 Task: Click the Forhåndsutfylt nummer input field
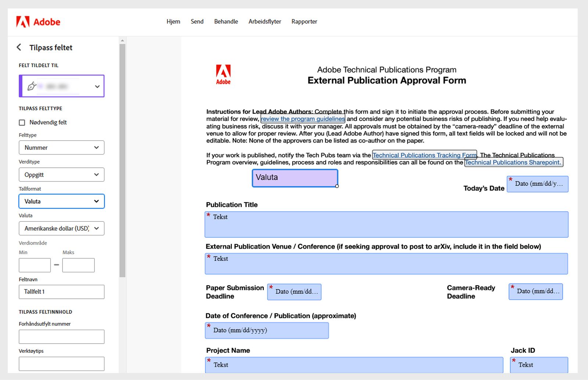[x=62, y=337]
